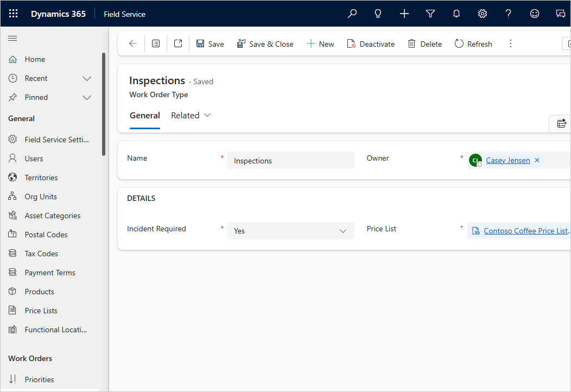This screenshot has width=571, height=392.
Task: Open the Incident Required dropdown
Action: click(290, 231)
